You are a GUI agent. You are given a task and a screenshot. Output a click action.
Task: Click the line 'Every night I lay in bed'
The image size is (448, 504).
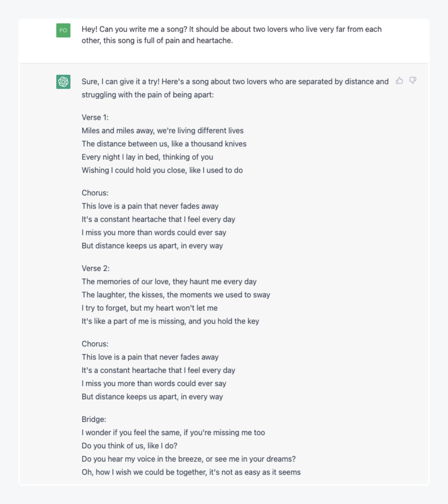147,157
